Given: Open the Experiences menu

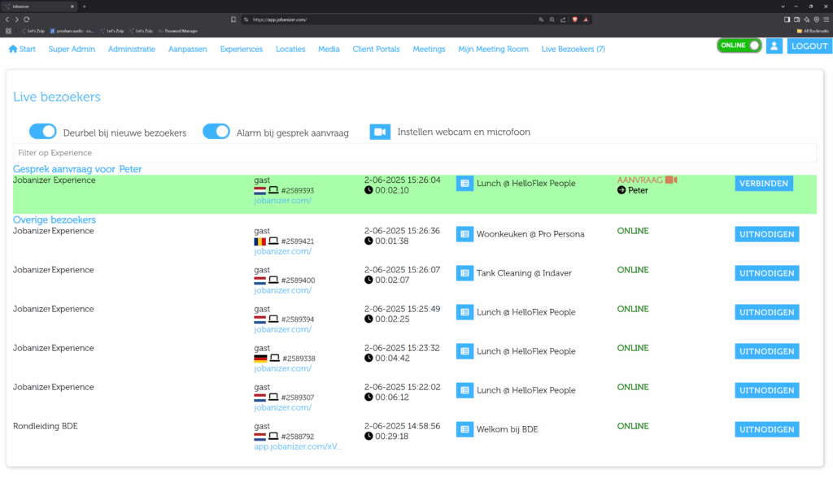Looking at the screenshot, I should pos(241,49).
